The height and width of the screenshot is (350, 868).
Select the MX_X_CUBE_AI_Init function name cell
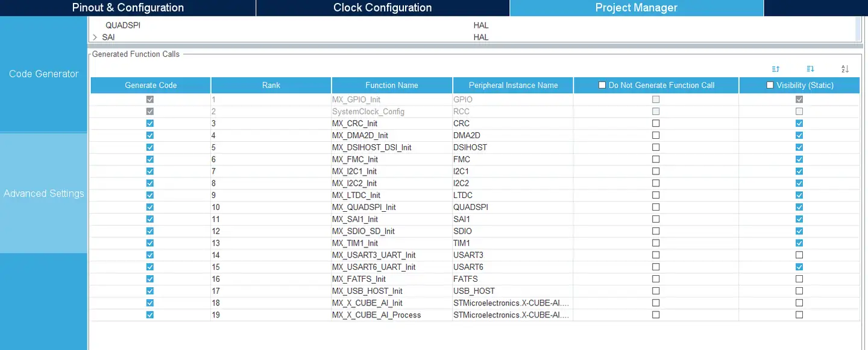click(392, 302)
